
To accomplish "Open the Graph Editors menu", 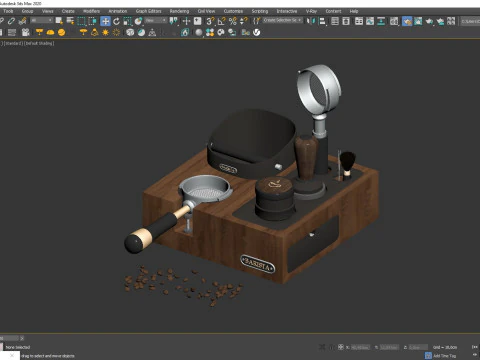I will (x=148, y=11).
